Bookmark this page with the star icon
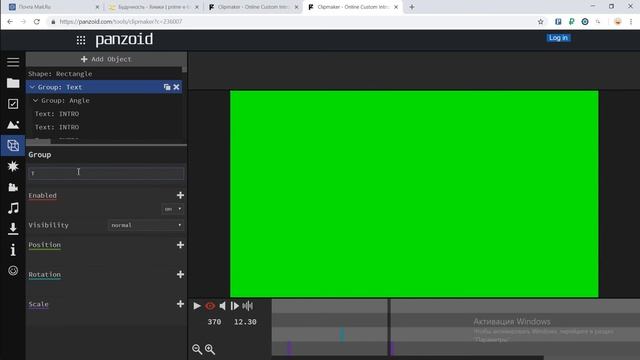640x360 pixels. tap(541, 22)
